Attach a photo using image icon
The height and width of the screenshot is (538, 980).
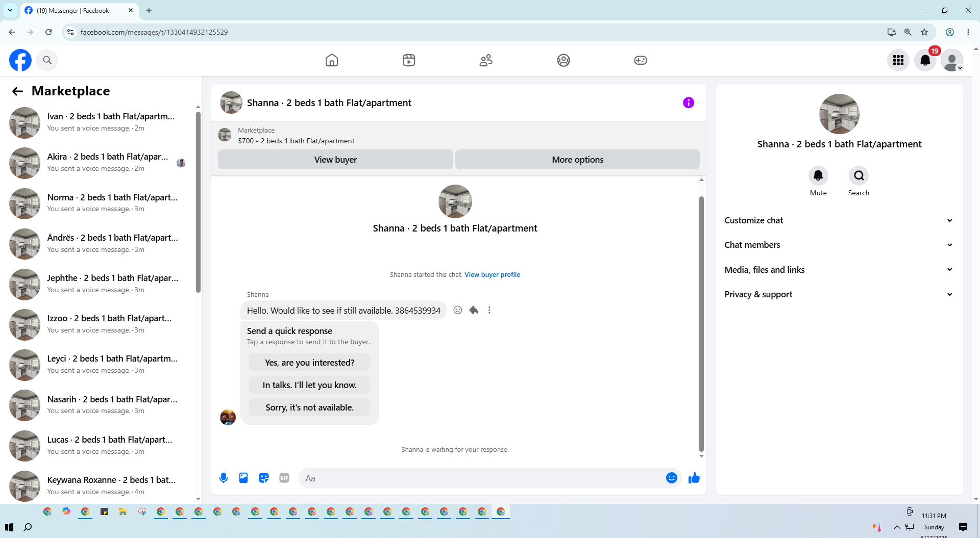pos(243,478)
